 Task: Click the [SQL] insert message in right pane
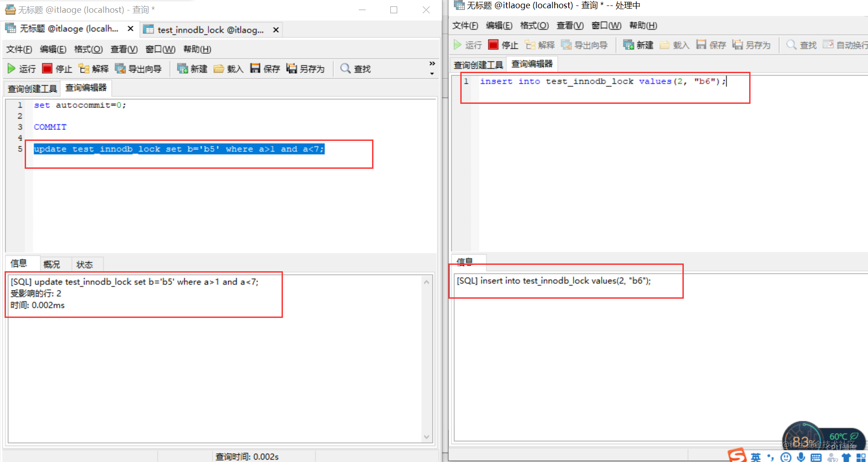click(554, 281)
